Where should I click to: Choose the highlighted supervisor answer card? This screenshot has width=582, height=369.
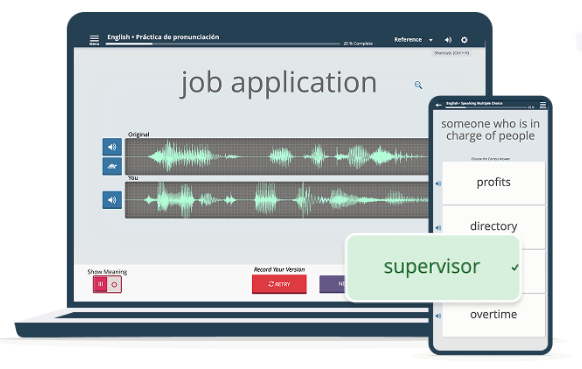click(x=433, y=267)
